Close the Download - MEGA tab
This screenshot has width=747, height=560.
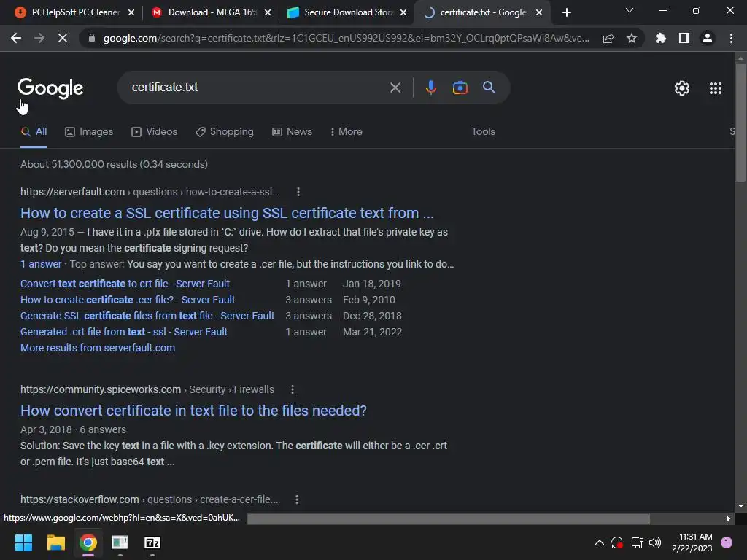[x=268, y=12]
